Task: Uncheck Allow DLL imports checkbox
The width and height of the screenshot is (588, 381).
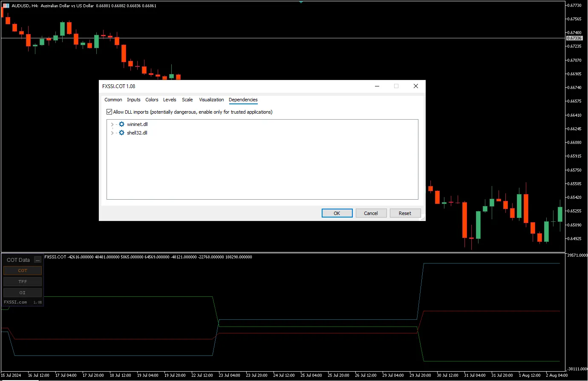Action: tap(110, 112)
